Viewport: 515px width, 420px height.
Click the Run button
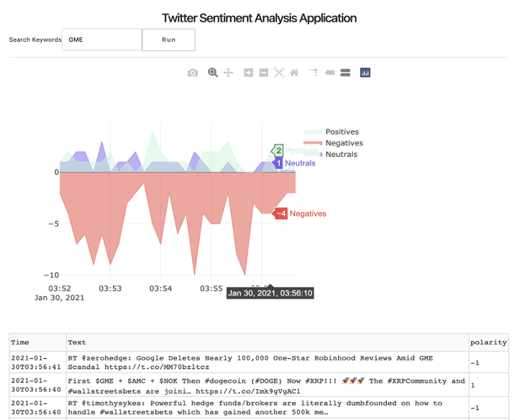click(x=169, y=40)
